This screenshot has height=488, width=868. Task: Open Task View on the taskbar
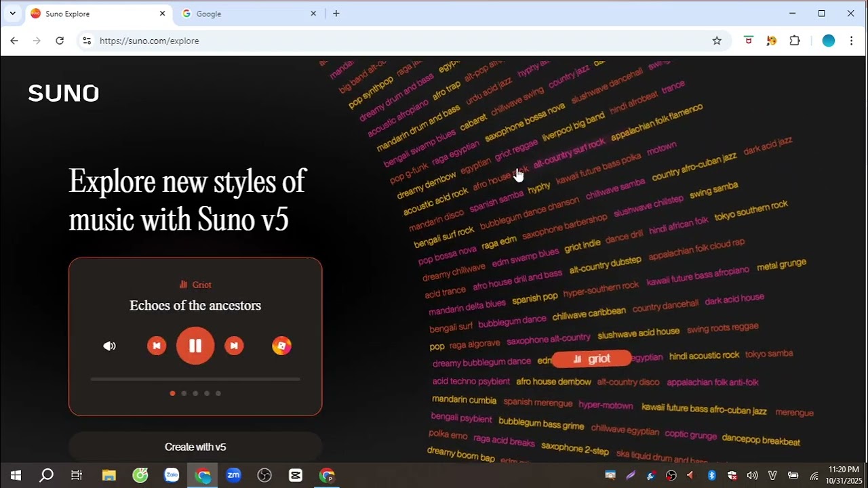(x=77, y=475)
